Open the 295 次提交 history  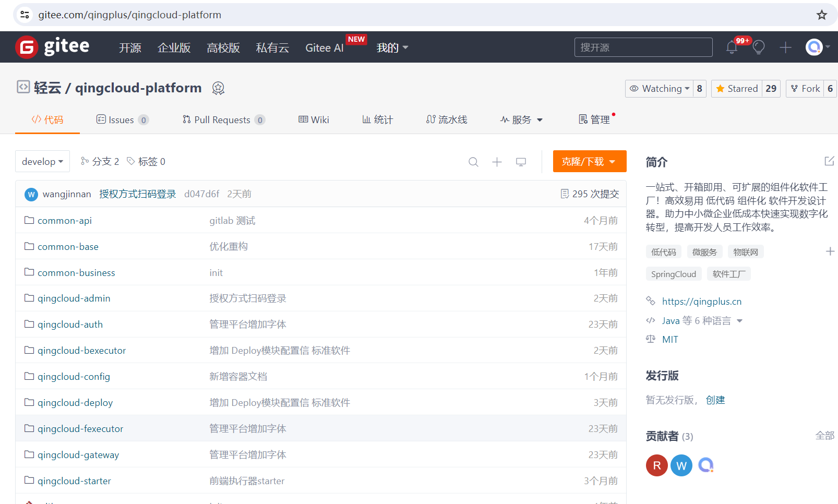[x=590, y=194]
